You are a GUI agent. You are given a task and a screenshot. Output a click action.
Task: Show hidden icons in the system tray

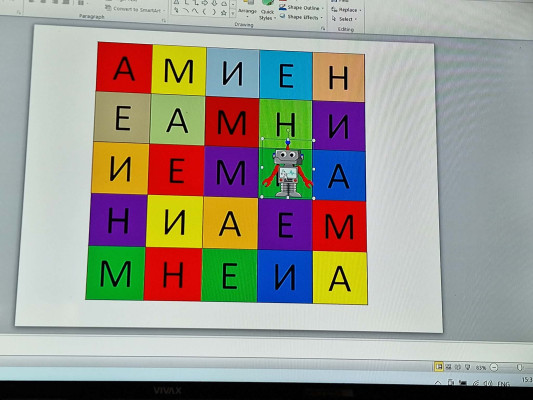438,383
